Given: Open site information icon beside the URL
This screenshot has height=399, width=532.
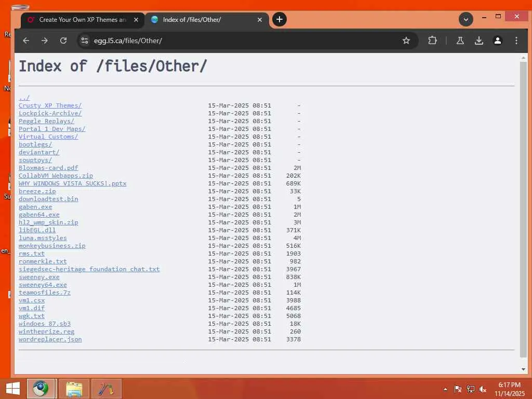Looking at the screenshot, I should tap(85, 41).
